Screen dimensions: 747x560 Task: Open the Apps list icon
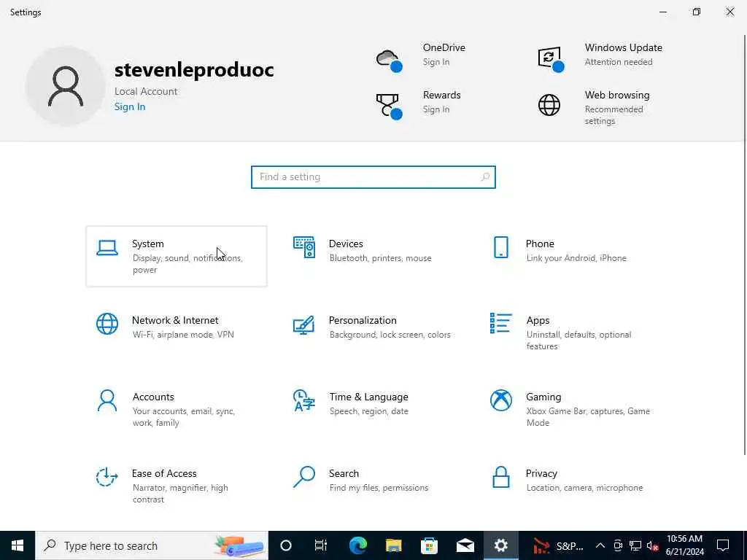click(x=500, y=323)
